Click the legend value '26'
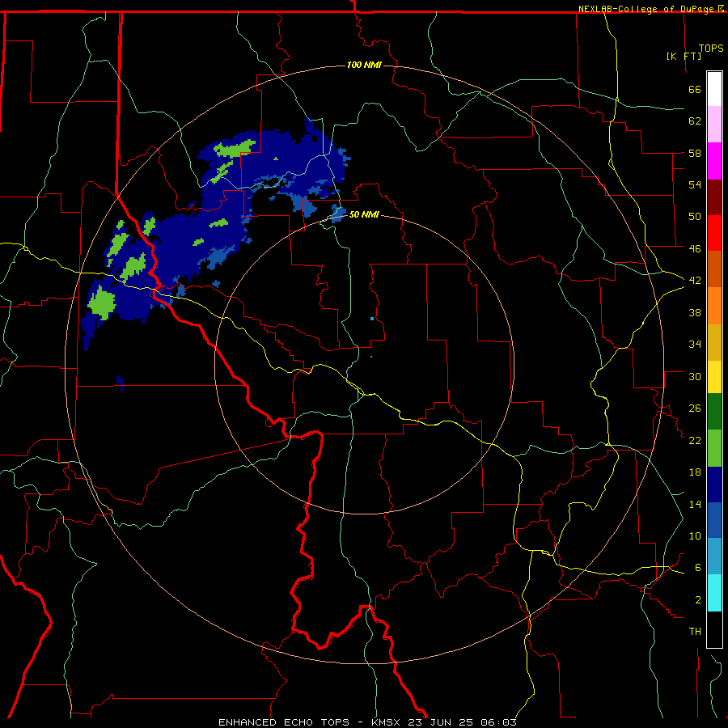 pyautogui.click(x=695, y=408)
